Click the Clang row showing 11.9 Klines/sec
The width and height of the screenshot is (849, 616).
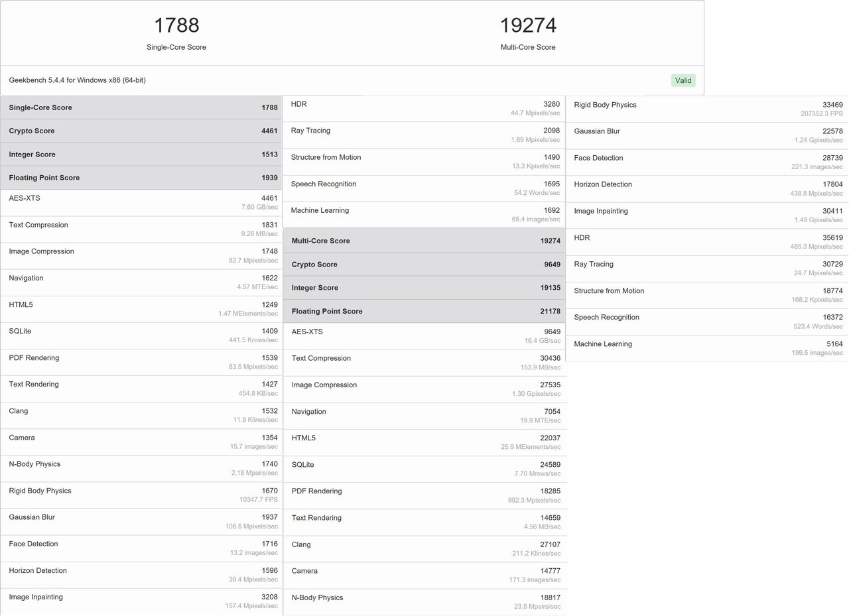141,415
